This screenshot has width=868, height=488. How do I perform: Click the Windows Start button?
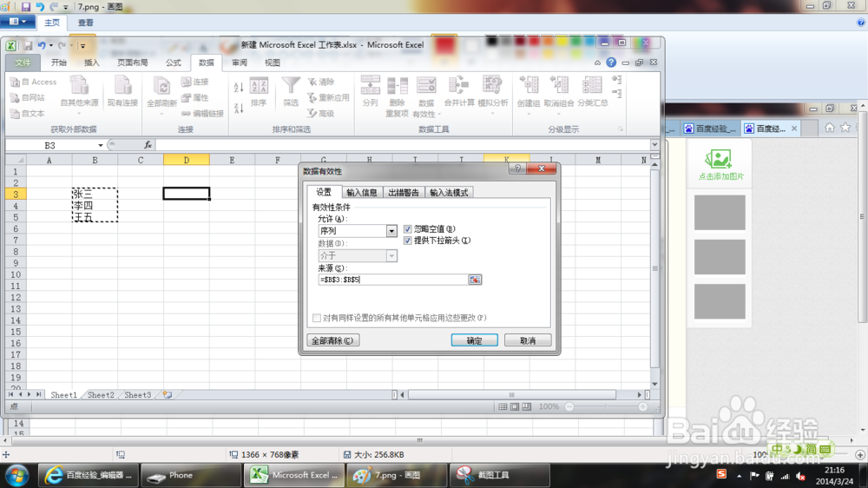click(x=16, y=475)
